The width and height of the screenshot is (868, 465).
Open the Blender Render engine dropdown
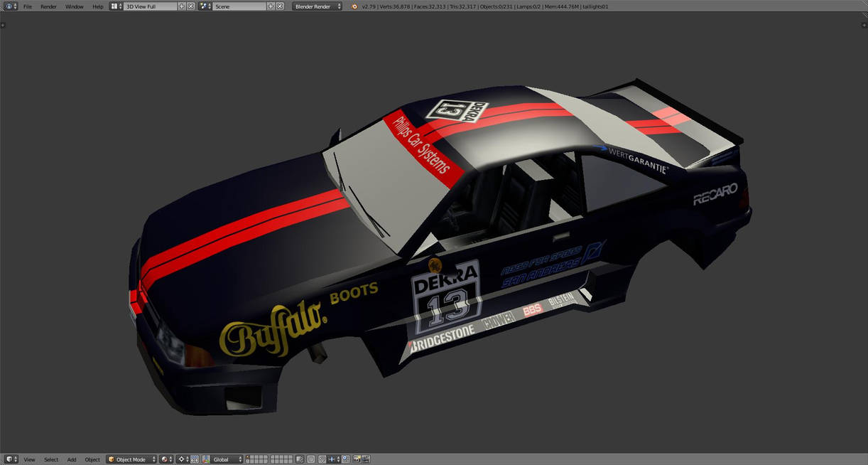318,6
